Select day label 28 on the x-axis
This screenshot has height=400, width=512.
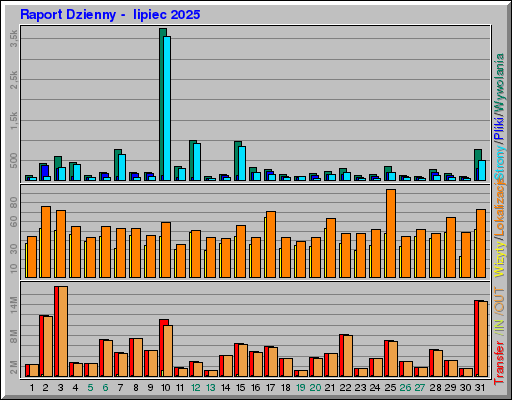click(435, 388)
